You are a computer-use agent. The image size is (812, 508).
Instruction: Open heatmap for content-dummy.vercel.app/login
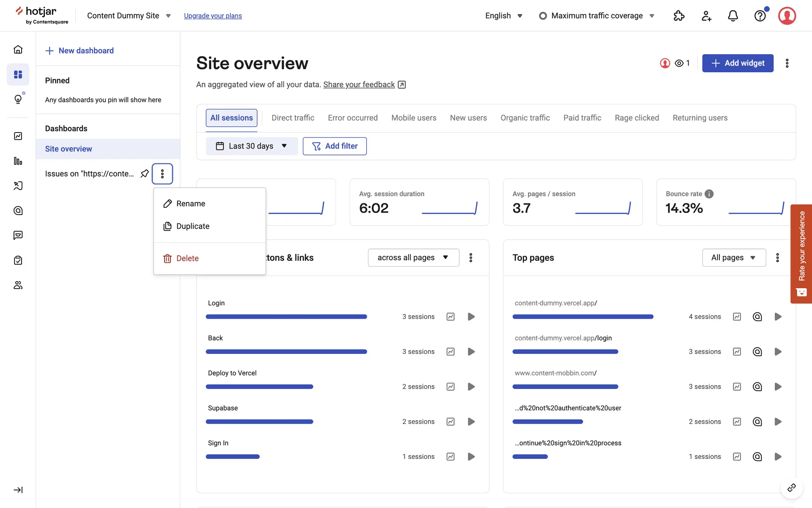click(x=757, y=352)
